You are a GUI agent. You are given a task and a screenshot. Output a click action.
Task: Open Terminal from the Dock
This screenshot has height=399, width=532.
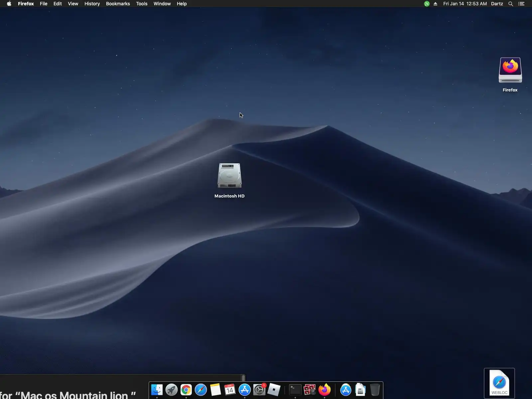click(295, 390)
